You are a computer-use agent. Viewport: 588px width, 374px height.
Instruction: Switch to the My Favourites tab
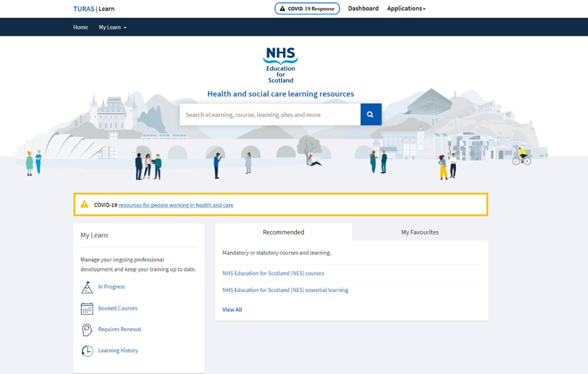tap(419, 232)
